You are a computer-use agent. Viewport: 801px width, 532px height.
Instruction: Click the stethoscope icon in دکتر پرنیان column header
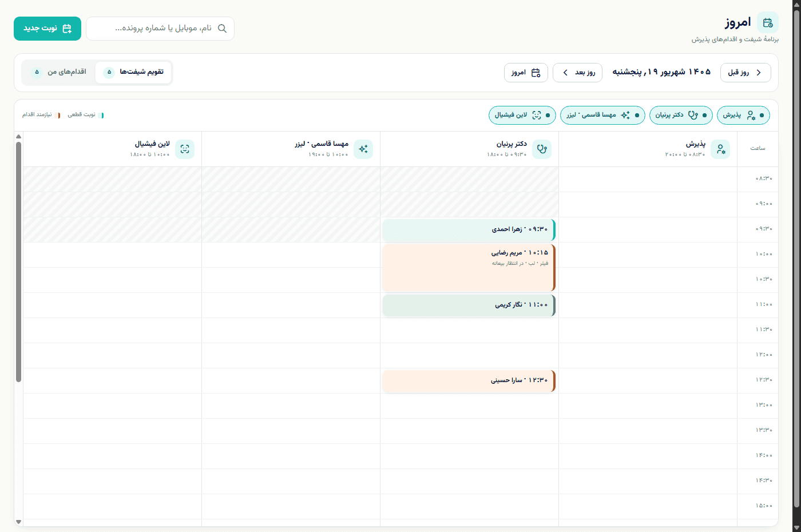coord(542,149)
